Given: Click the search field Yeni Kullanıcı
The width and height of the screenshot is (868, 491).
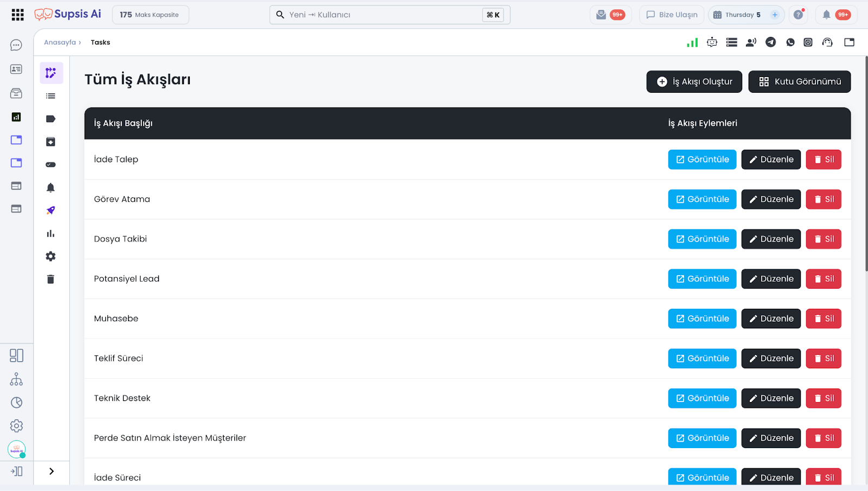Looking at the screenshot, I should click(x=380, y=15).
